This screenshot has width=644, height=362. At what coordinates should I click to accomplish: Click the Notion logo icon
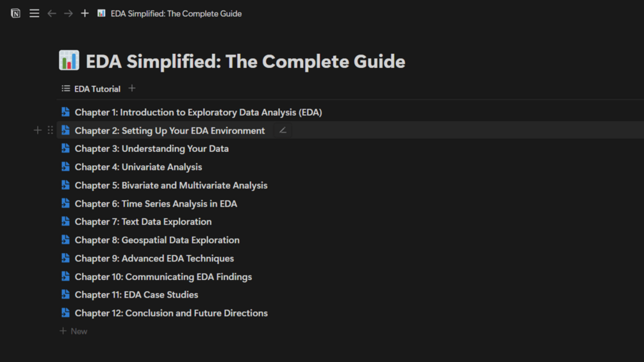point(15,13)
